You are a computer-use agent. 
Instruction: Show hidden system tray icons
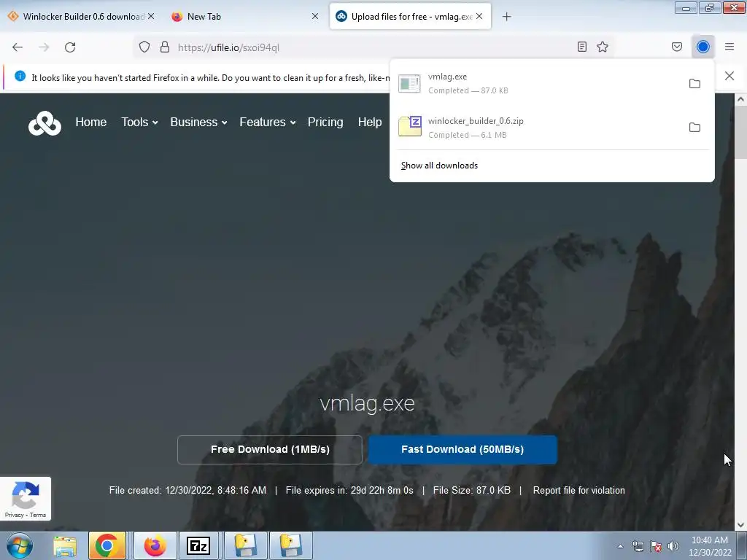point(620,546)
